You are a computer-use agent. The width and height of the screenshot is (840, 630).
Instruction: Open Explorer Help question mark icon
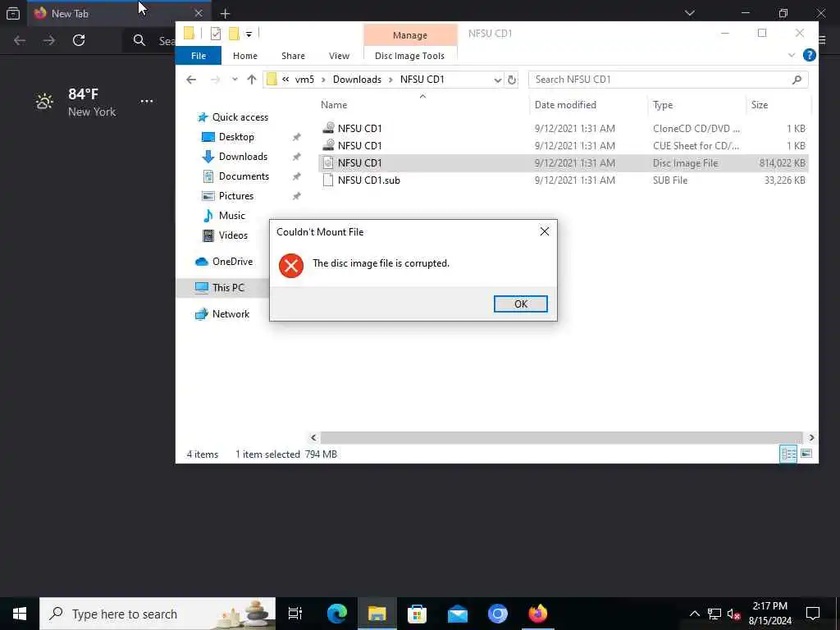click(x=809, y=55)
